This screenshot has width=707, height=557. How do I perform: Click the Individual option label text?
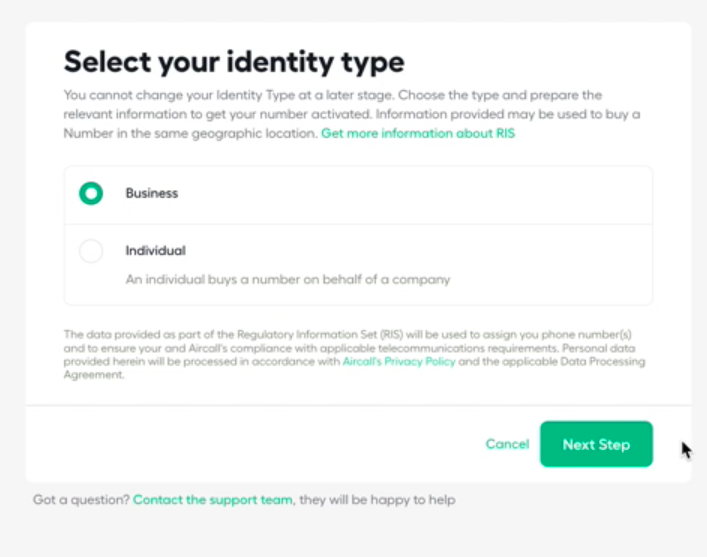(156, 250)
